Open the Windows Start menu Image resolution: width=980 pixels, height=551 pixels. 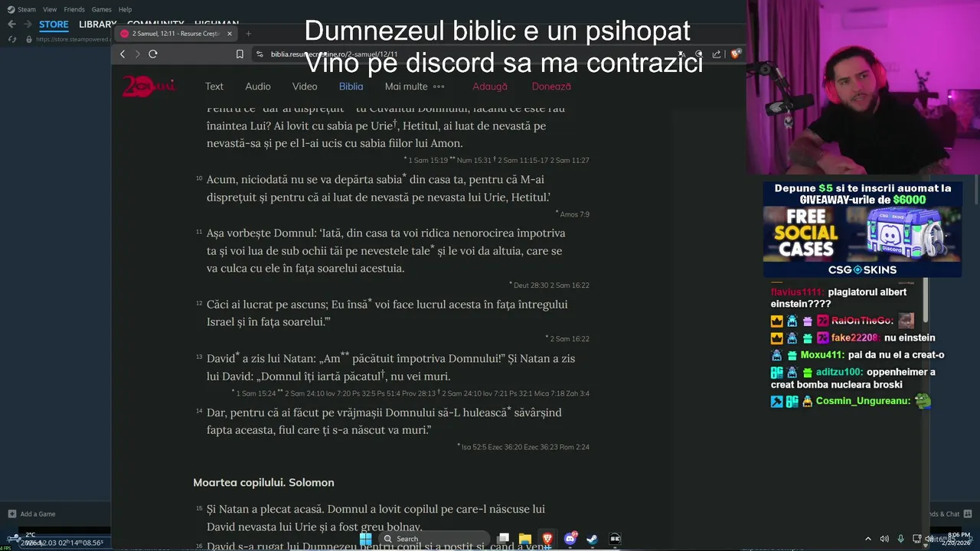click(x=366, y=539)
